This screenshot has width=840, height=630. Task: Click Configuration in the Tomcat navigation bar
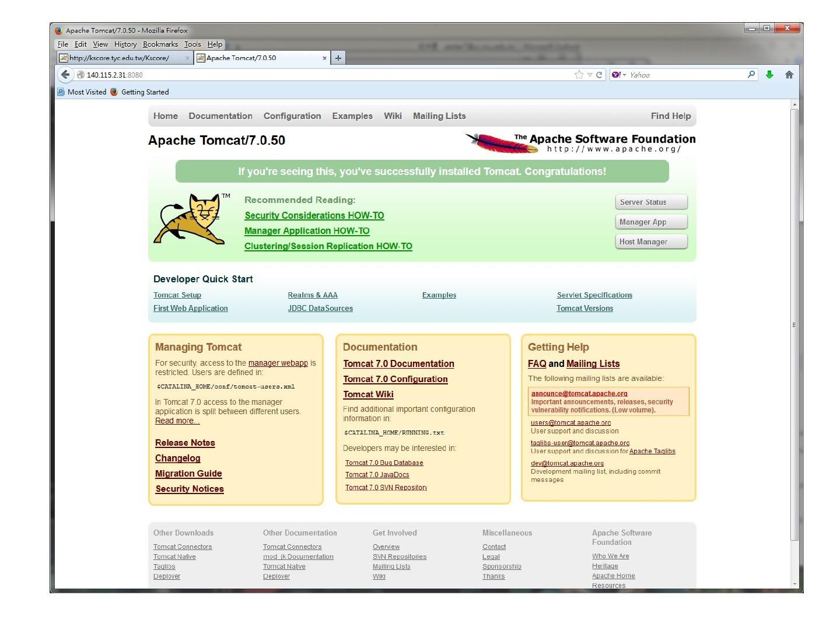[292, 116]
